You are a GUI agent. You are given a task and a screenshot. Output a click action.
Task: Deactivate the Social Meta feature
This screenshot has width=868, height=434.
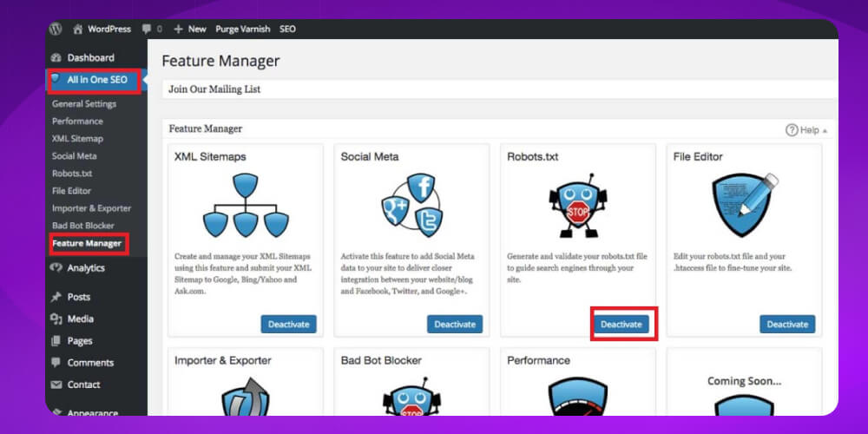(x=455, y=325)
